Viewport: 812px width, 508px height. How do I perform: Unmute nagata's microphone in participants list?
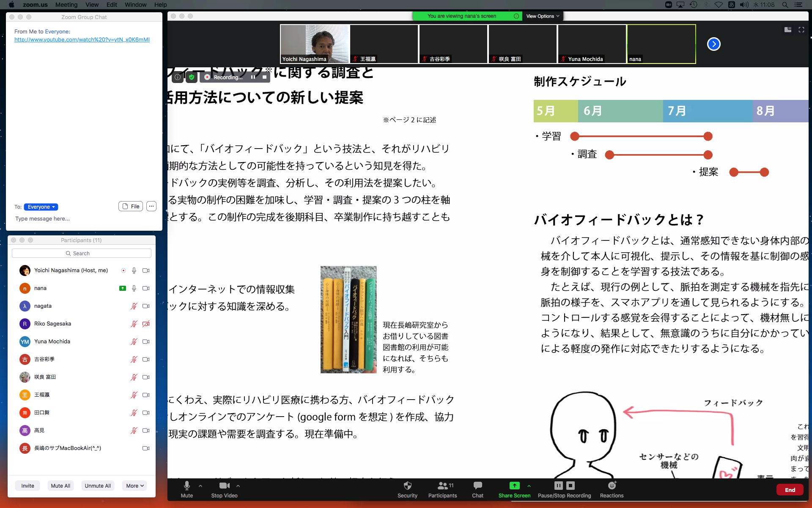tap(134, 306)
